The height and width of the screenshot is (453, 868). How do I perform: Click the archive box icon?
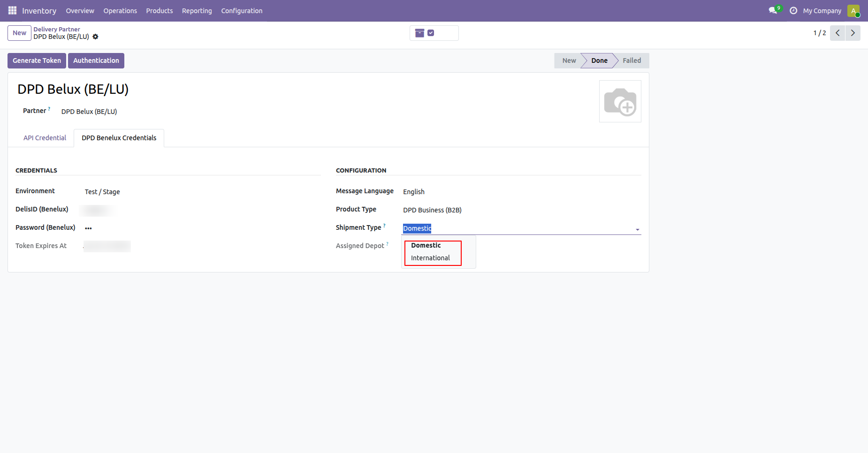point(419,33)
